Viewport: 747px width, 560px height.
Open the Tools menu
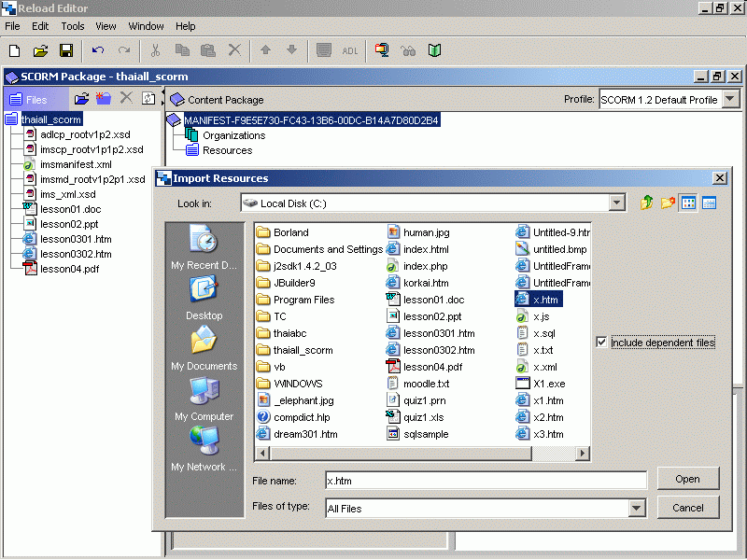[72, 26]
